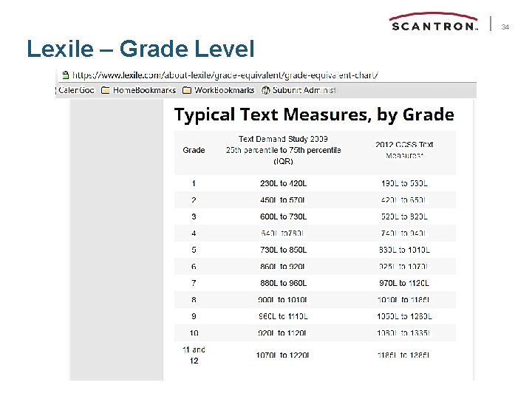Click the grade 4 row number
The width and height of the screenshot is (532, 399).
194,233
